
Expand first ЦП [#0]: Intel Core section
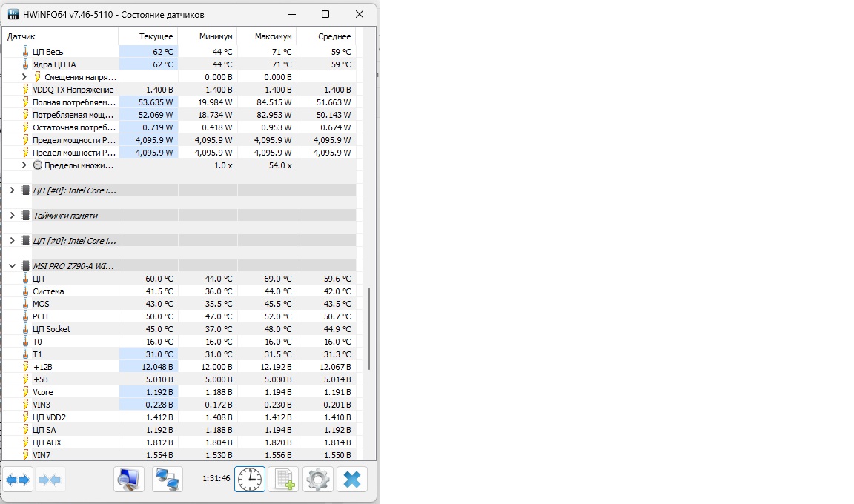[12, 190]
